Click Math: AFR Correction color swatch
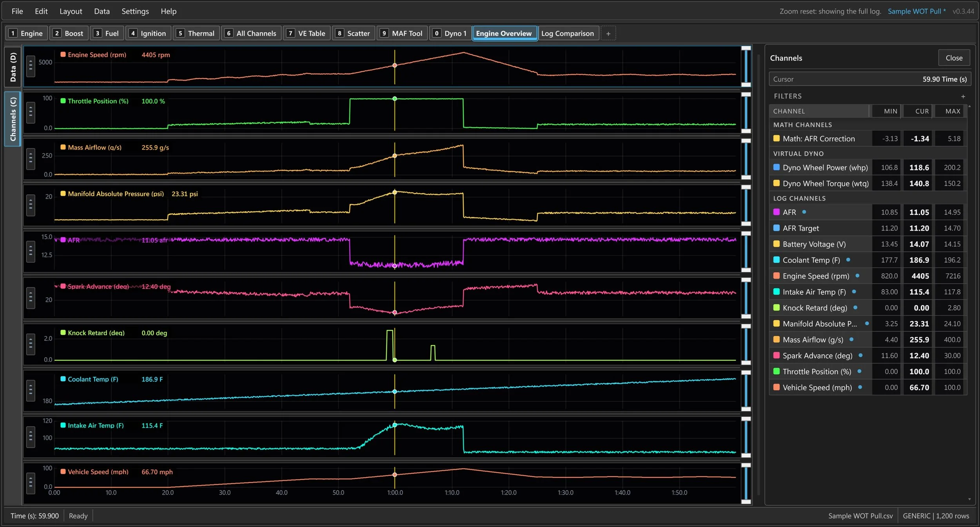The width and height of the screenshot is (980, 527). (x=776, y=138)
